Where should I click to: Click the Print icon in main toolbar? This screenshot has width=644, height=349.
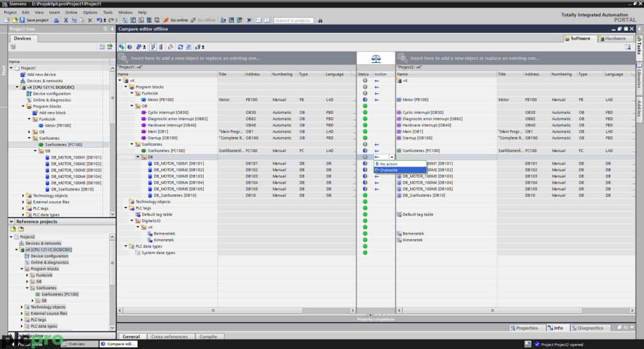[56, 20]
